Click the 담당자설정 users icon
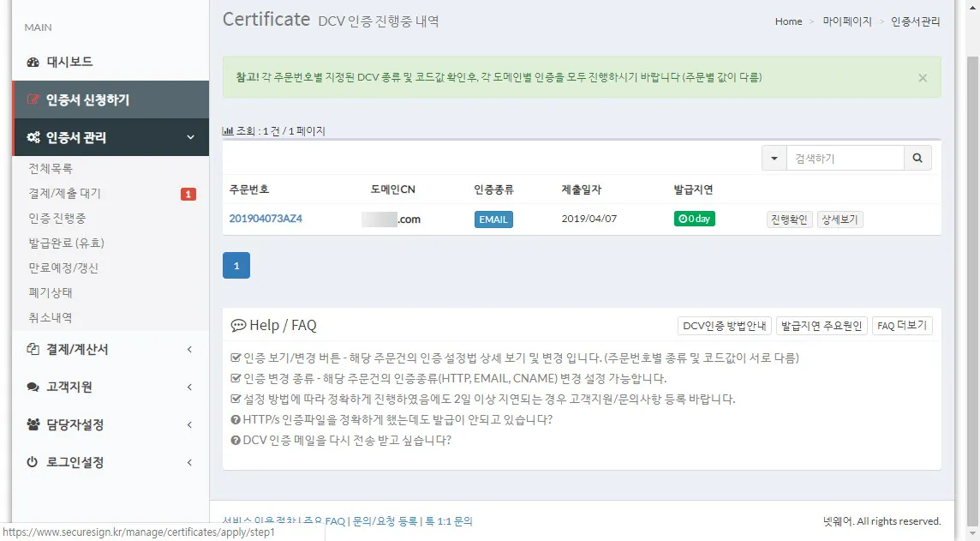 tap(33, 424)
